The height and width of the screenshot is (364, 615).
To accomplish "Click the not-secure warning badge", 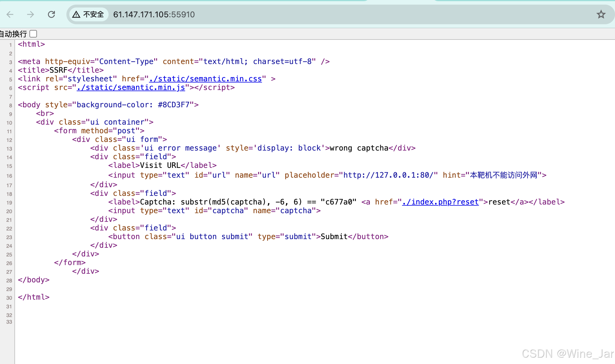I will pos(88,14).
